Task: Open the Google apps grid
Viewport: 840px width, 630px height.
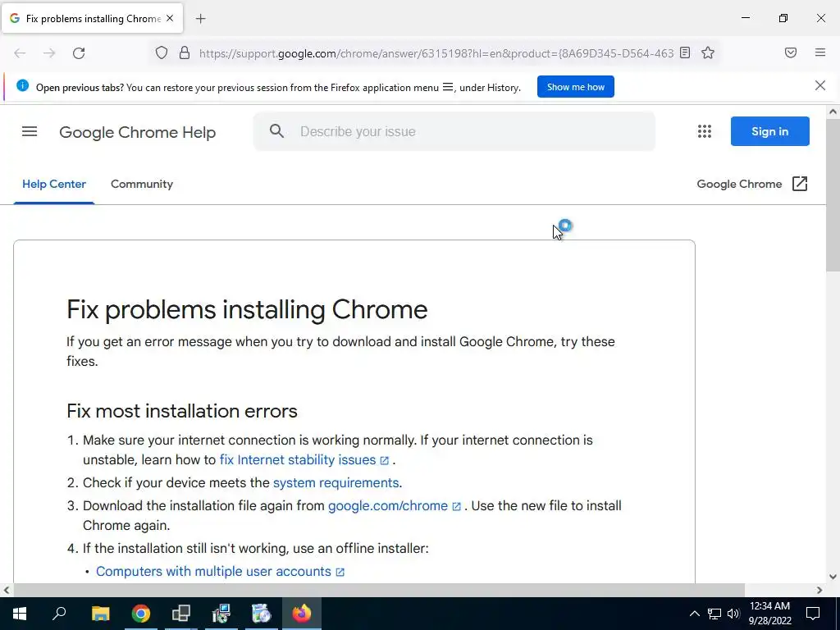Action: click(705, 131)
